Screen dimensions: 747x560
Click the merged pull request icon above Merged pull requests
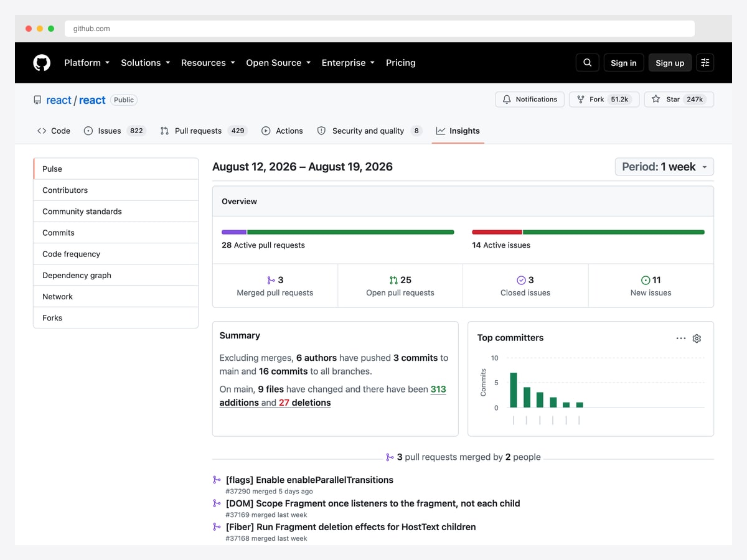(x=271, y=280)
